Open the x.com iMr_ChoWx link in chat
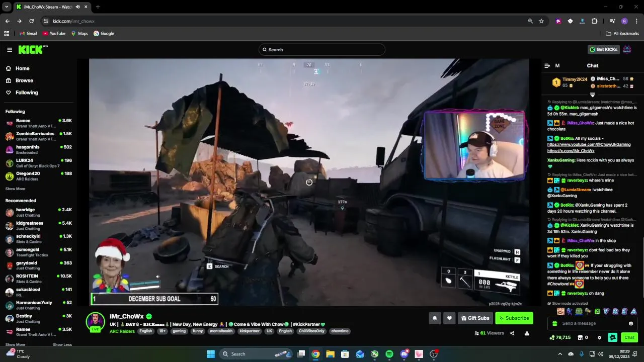 [571, 151]
